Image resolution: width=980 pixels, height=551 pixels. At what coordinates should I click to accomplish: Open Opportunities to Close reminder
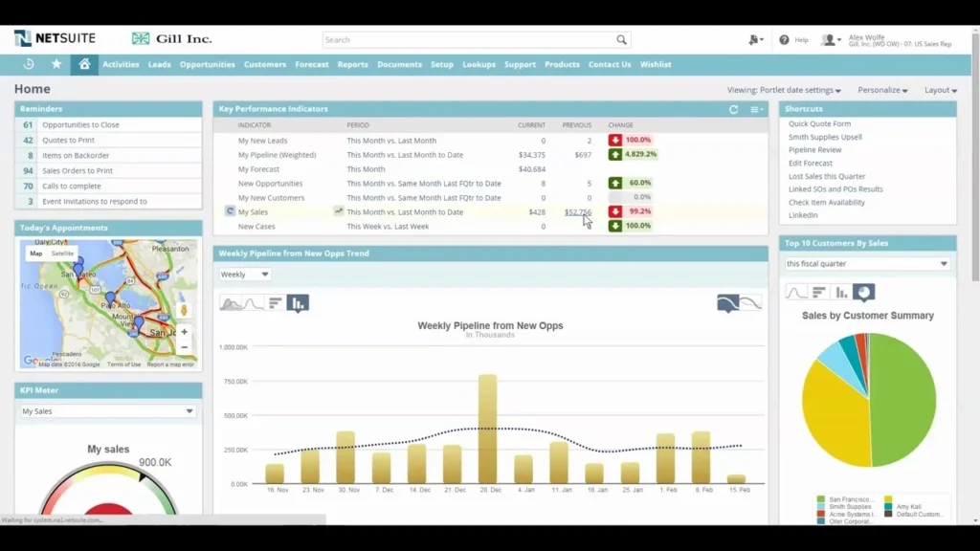80,124
